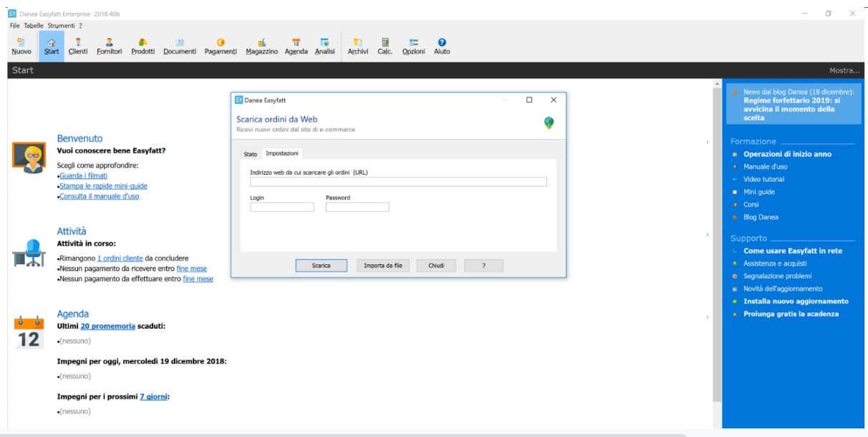Open the Tabelle menu
Screen dimensions: 868x437
click(x=34, y=25)
